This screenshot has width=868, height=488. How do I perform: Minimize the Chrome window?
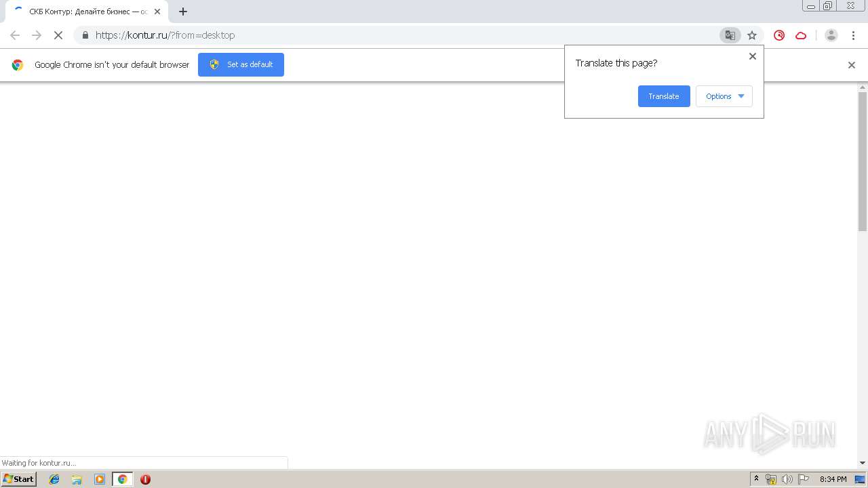(811, 5)
